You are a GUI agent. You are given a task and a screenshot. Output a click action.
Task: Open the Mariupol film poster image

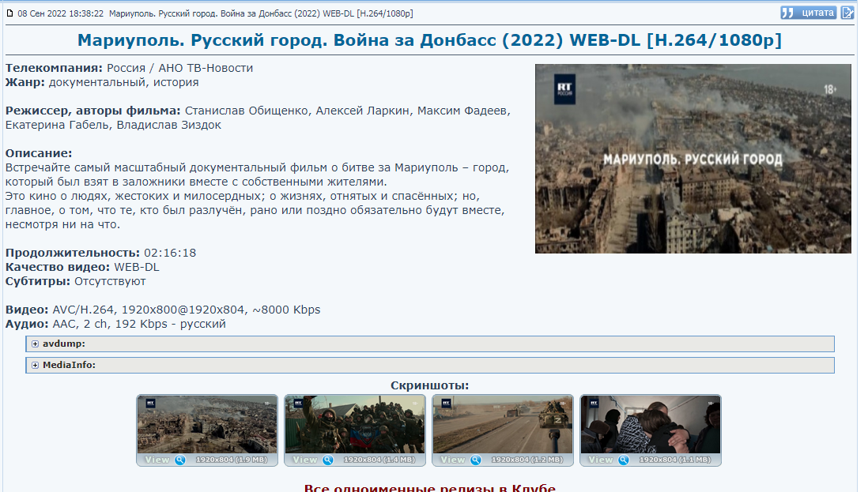click(x=693, y=159)
